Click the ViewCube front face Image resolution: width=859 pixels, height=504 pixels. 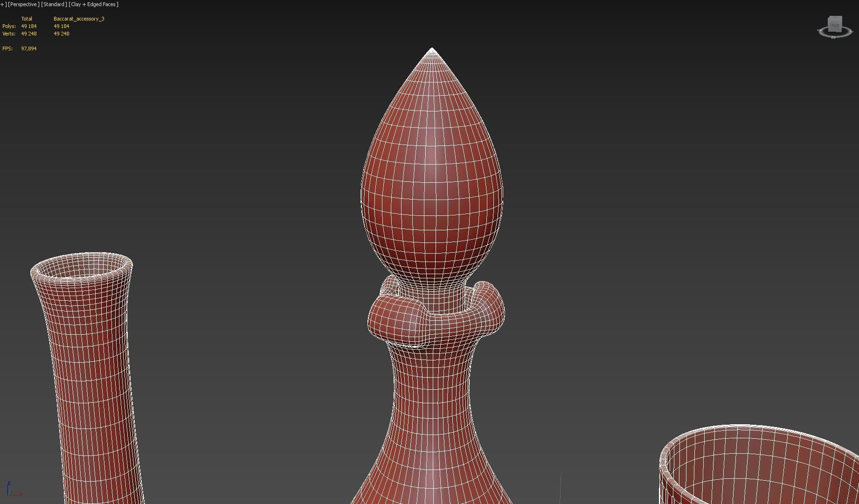point(834,24)
